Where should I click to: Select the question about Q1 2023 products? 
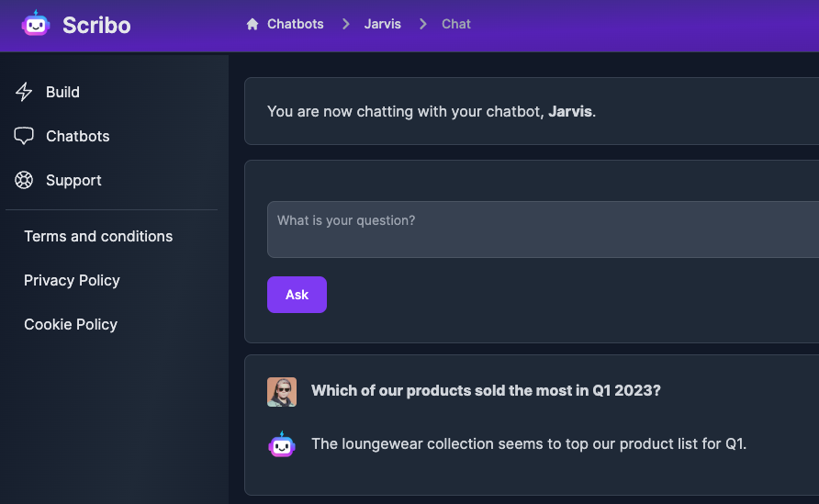[x=486, y=391]
